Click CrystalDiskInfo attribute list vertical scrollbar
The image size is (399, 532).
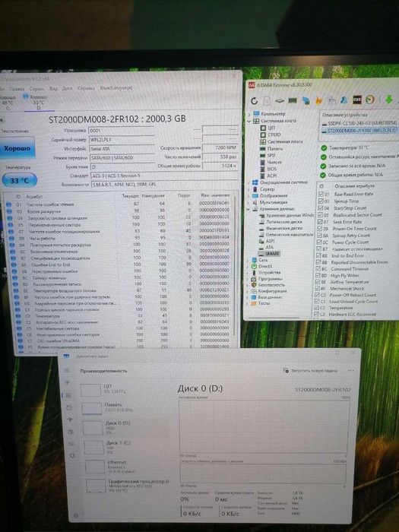coord(234,265)
